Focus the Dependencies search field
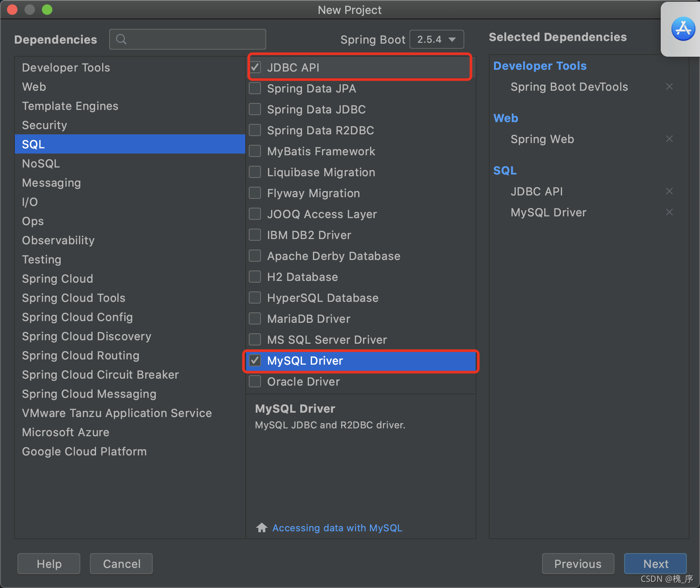Screen dimensions: 700x588 188,39
